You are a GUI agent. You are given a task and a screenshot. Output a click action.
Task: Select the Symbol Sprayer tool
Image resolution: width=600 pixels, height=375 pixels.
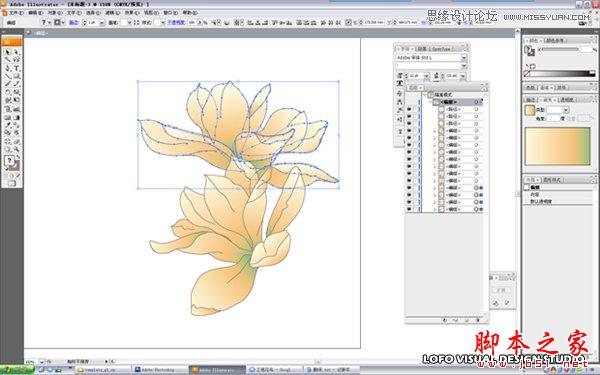tap(8, 109)
